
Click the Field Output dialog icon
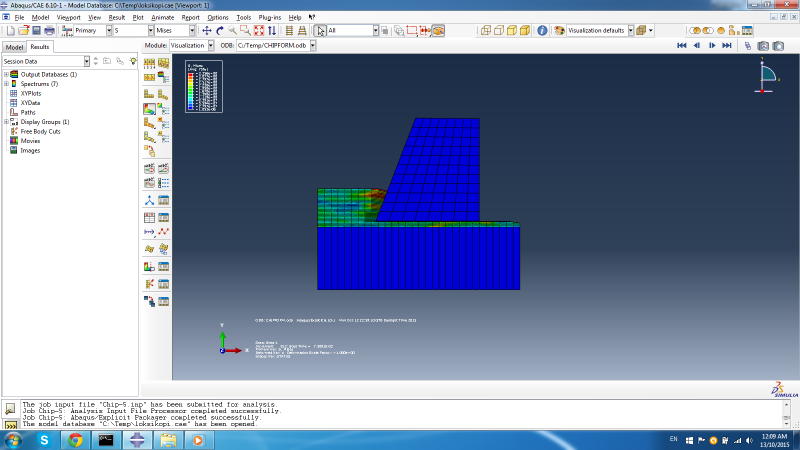click(x=67, y=31)
